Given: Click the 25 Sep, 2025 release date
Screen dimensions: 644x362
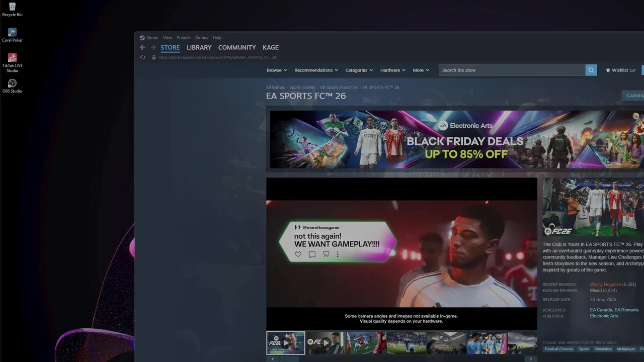Looking at the screenshot, I should 603,300.
